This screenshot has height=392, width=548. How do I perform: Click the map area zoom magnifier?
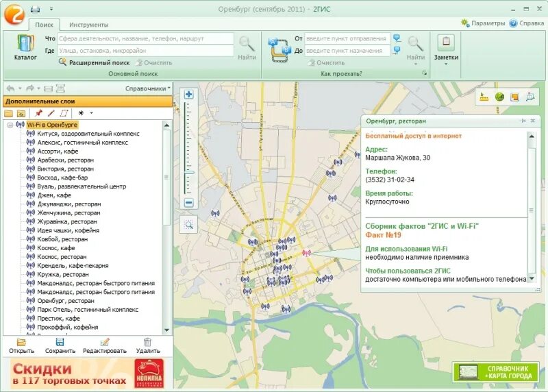click(x=189, y=225)
